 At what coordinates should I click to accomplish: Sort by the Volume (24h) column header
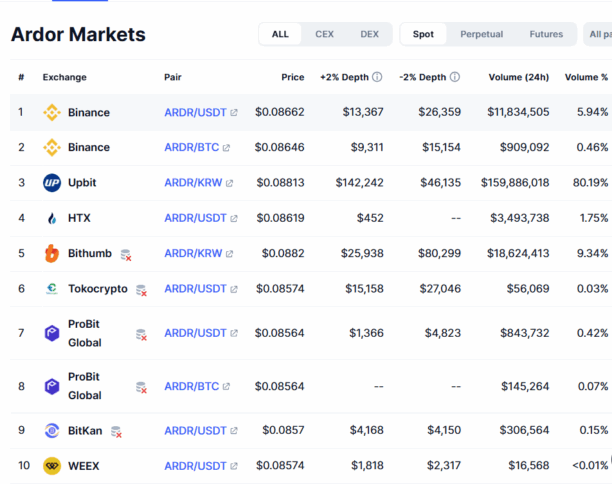point(519,77)
